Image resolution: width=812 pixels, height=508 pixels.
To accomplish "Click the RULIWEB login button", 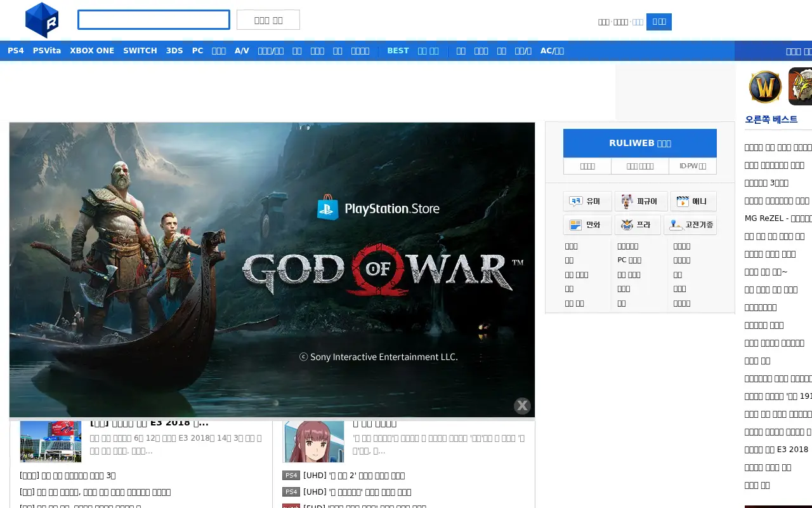I will (640, 143).
